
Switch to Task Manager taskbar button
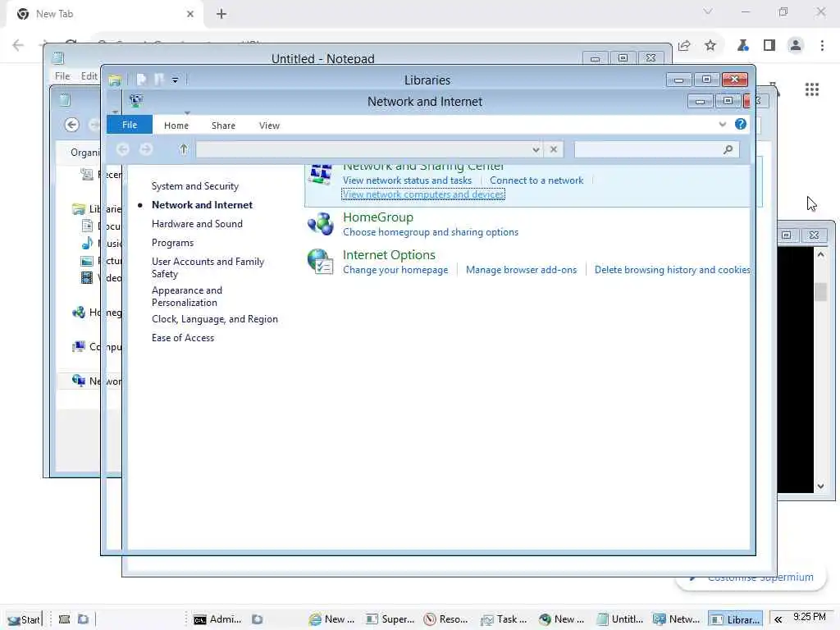click(x=504, y=619)
